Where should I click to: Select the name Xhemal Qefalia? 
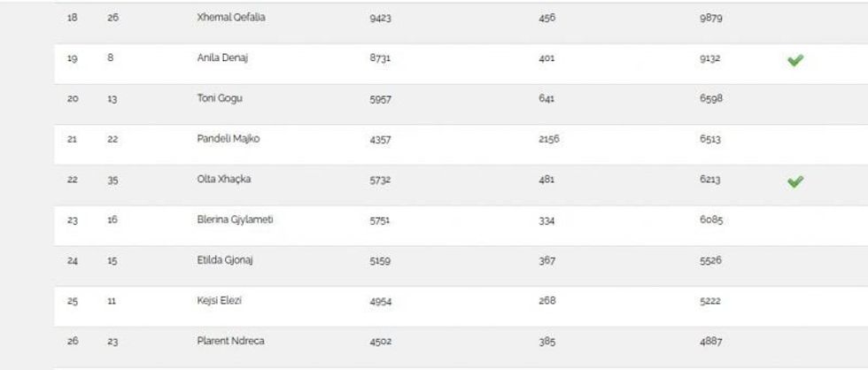coord(230,18)
